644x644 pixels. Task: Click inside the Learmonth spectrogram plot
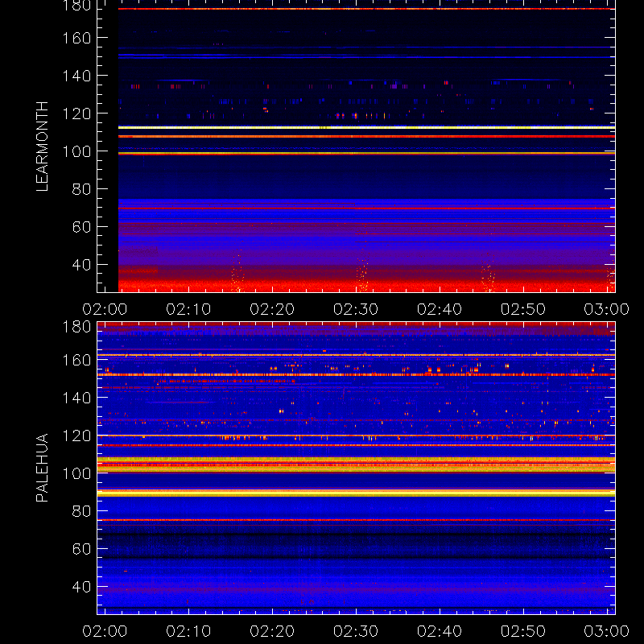pos(356,147)
